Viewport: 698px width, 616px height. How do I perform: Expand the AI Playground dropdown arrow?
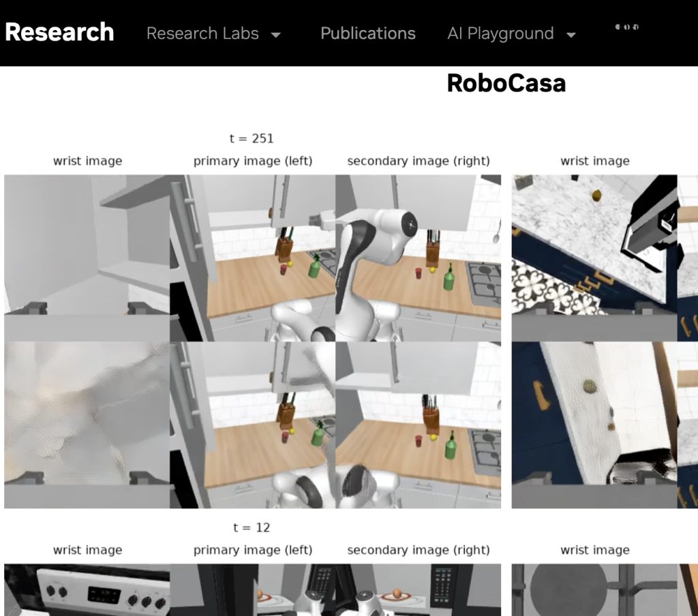(x=571, y=35)
